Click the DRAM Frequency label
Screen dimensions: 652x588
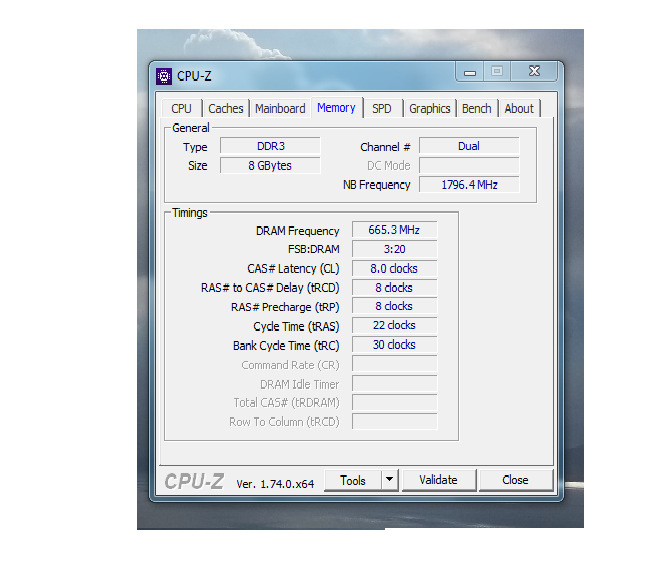[298, 231]
